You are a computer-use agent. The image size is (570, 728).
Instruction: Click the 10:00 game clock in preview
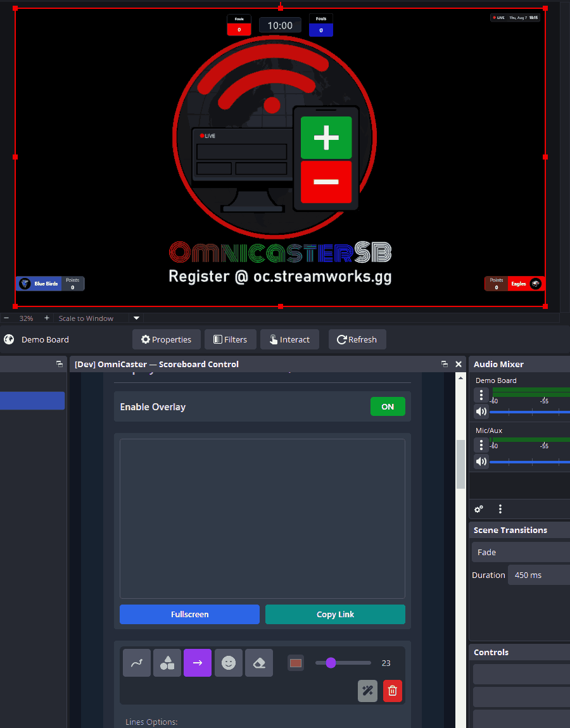tap(280, 25)
